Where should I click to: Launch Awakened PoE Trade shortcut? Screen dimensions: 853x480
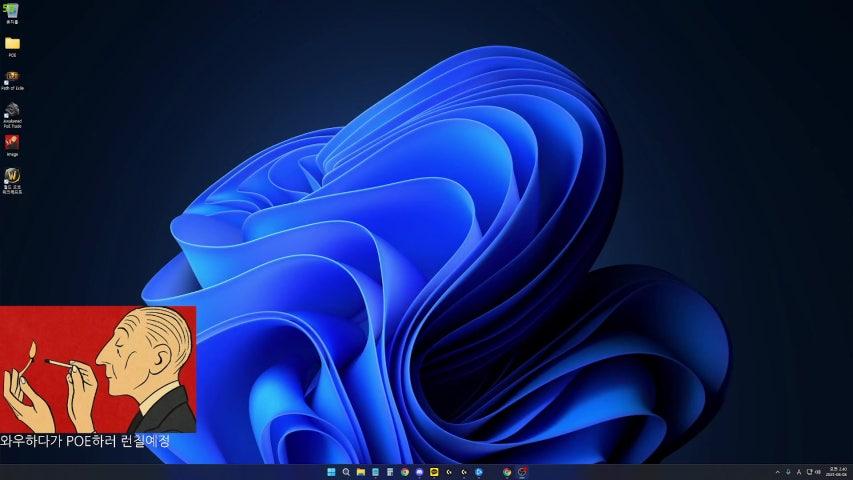(x=12, y=115)
